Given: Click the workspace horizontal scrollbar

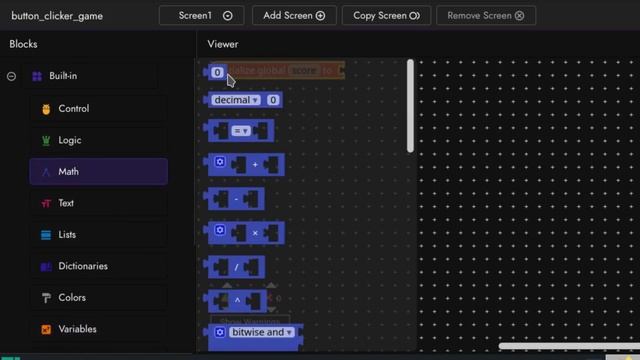Looking at the screenshot, I should coord(569,346).
